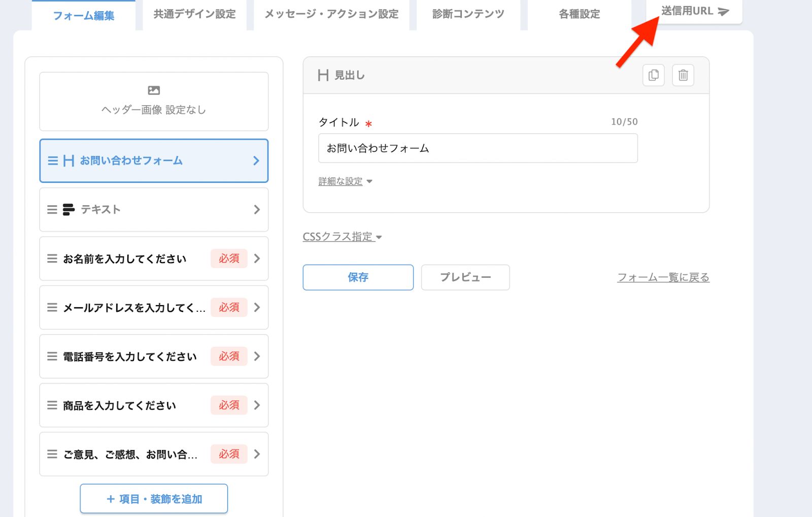This screenshot has height=517, width=812.
Task: Expand the CSSクラス指定 section
Action: click(x=342, y=237)
